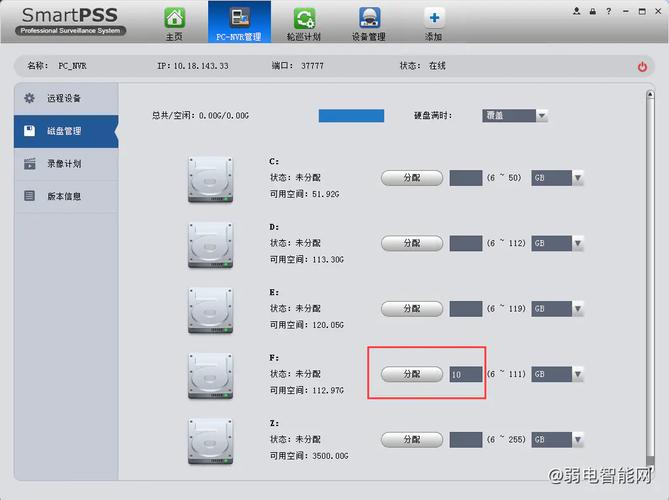Click the C: hard drive icon
The width and height of the screenshot is (669, 500).
[210, 179]
